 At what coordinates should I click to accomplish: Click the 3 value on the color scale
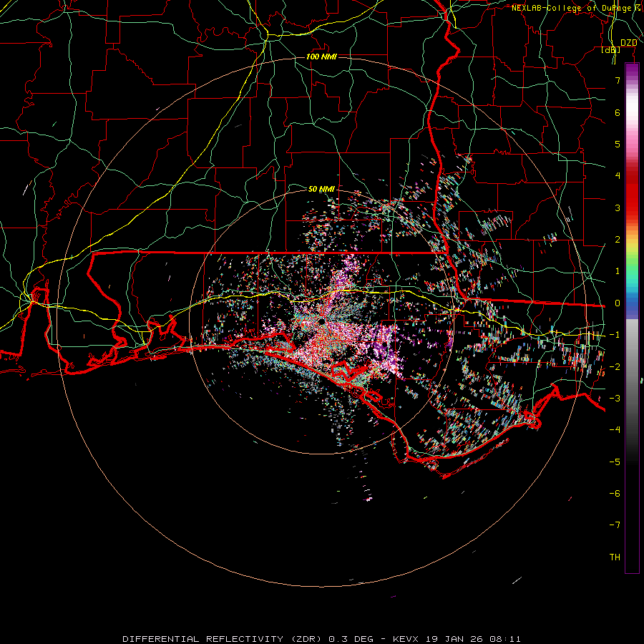tap(618, 208)
